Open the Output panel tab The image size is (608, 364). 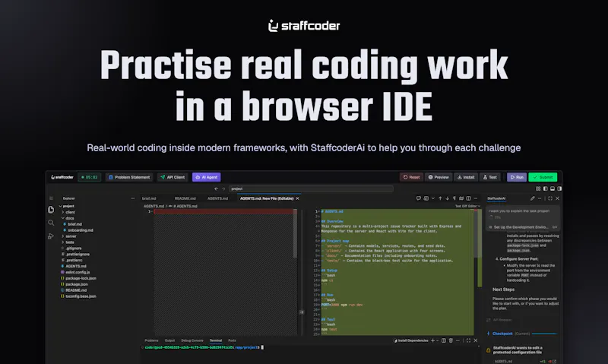pyautogui.click(x=169, y=340)
